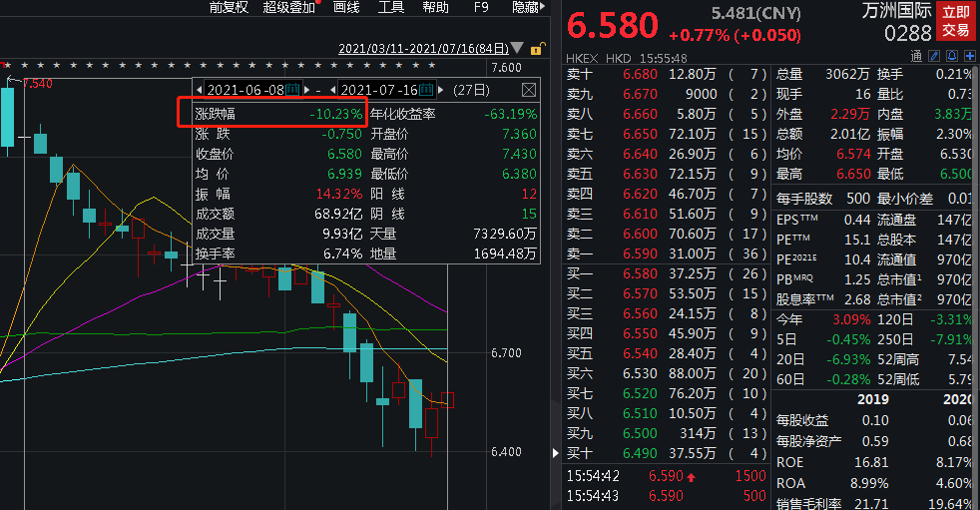Open the end date calendar picker
Screen dimensions: 980x510
point(426,90)
